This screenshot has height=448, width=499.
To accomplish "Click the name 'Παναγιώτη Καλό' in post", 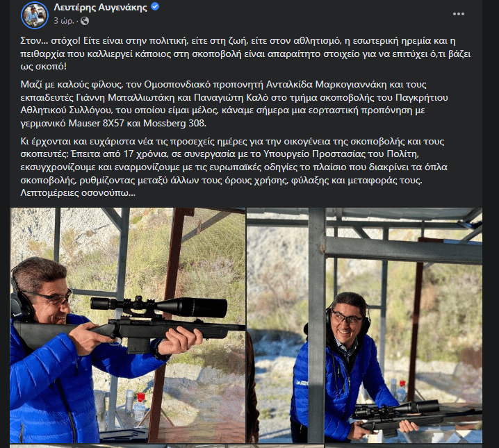I will [231, 97].
